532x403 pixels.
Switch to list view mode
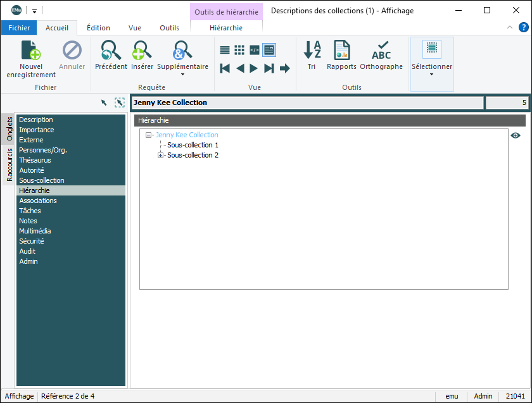[225, 50]
